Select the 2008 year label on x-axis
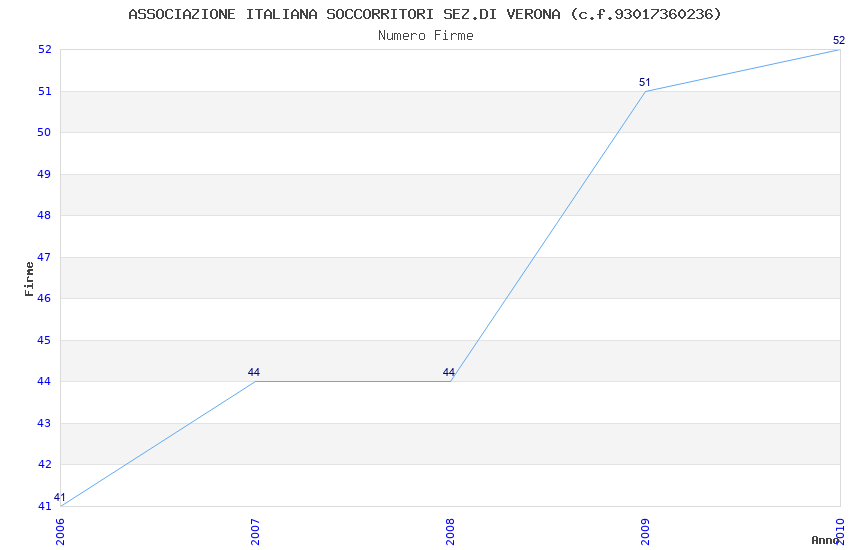Image resolution: width=850 pixels, height=550 pixels. point(450,532)
